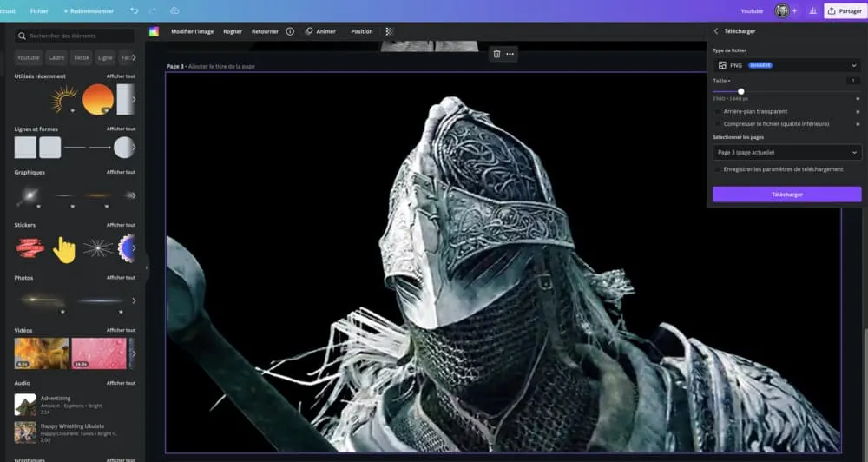Select the pink video thumbnail
This screenshot has width=868, height=462.
(99, 353)
